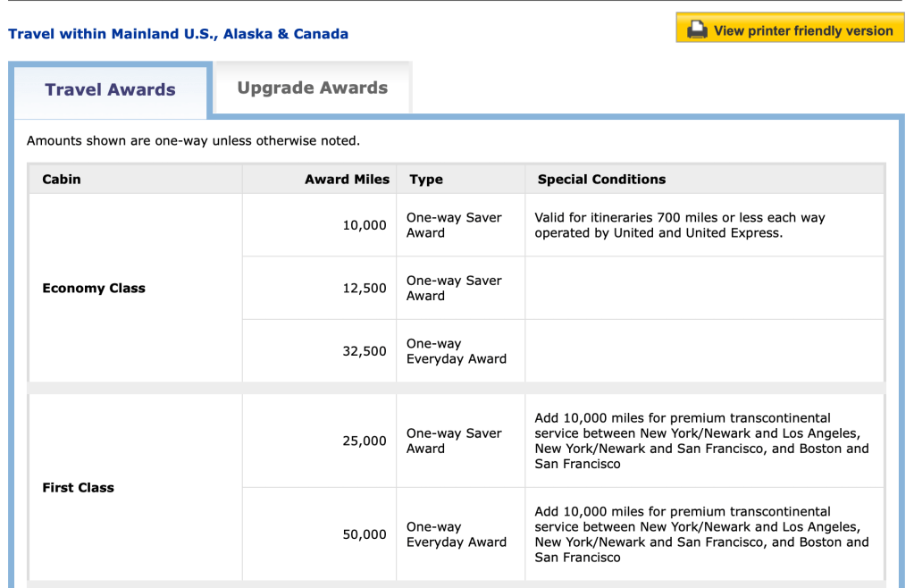914x588 pixels.
Task: Click the printer icon on the yellow button
Action: (x=696, y=30)
